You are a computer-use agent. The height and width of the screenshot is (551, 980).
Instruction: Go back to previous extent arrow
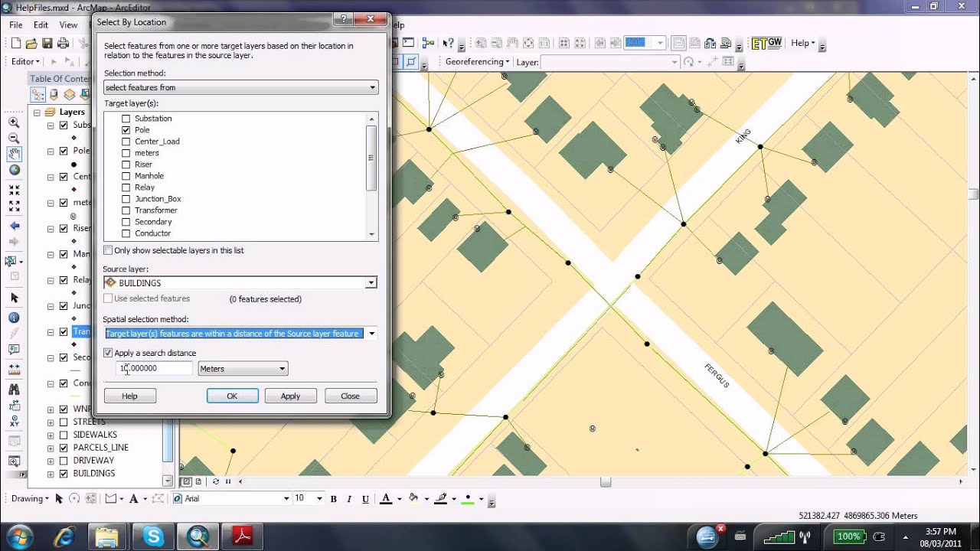(x=14, y=226)
